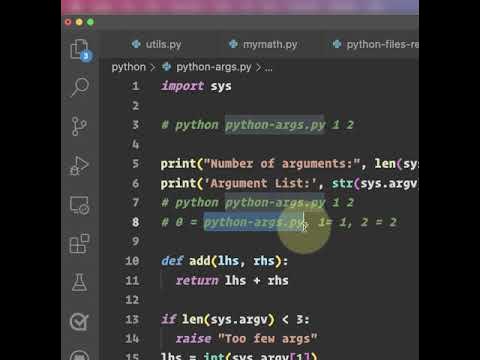Switch to the mymath.py tab
The image size is (480, 360).
(x=263, y=44)
